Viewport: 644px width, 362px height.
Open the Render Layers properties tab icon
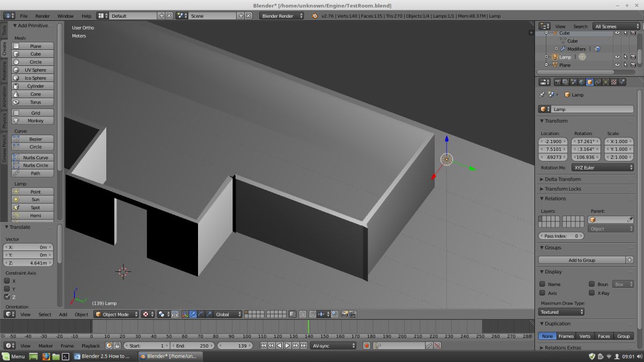(x=566, y=82)
